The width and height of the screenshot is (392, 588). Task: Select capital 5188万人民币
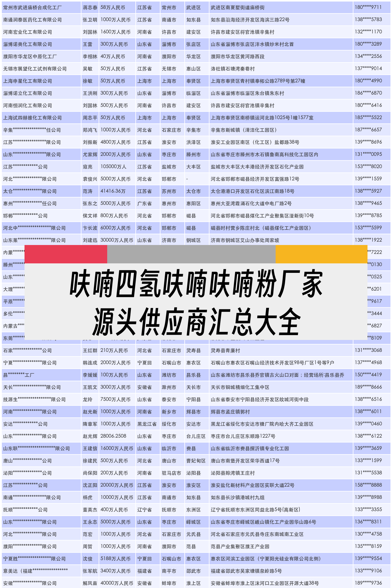tap(115, 559)
